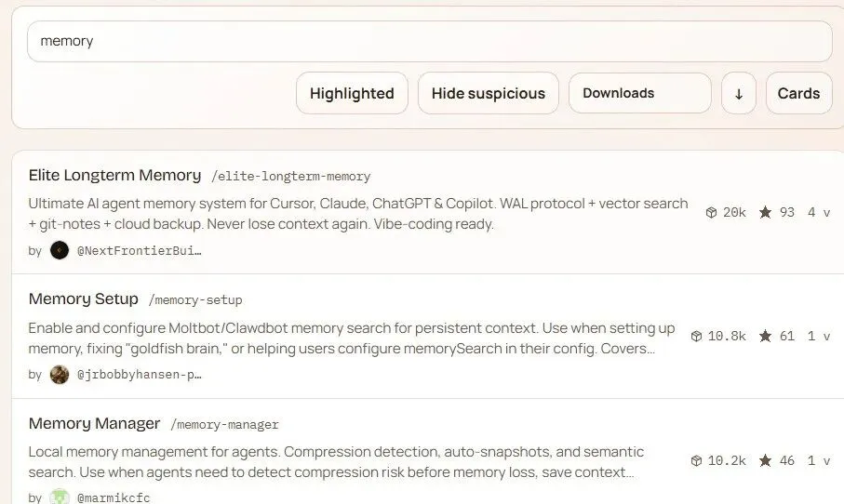Click NextFrontierBui author avatar
Viewport: 844px width, 504px height.
pyautogui.click(x=60, y=250)
